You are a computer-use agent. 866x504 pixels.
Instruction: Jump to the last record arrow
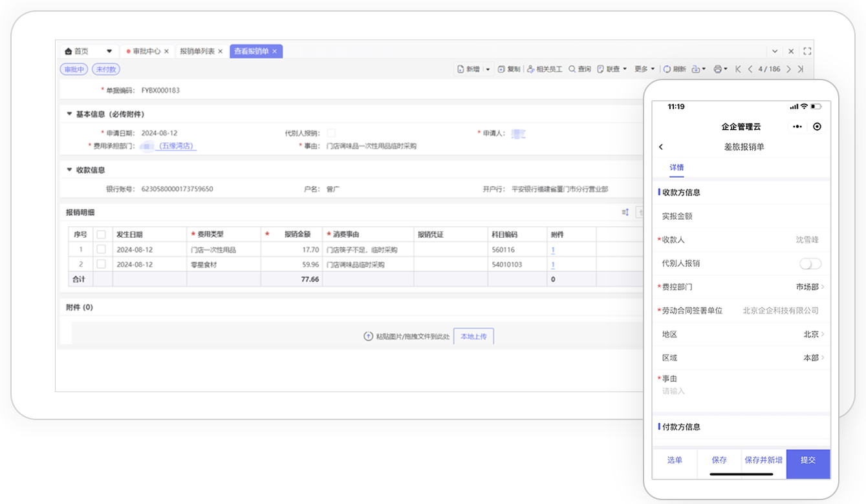pyautogui.click(x=801, y=69)
